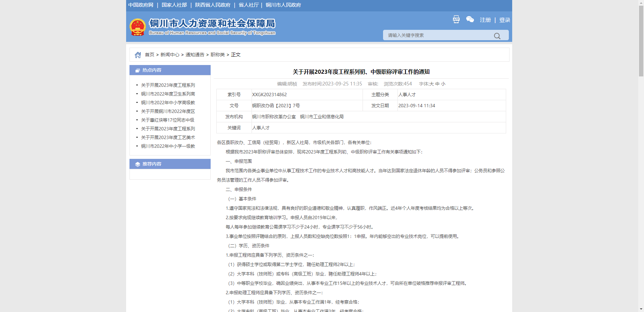Open 铜川市2022年中小学高级教 hot article

tap(168, 103)
